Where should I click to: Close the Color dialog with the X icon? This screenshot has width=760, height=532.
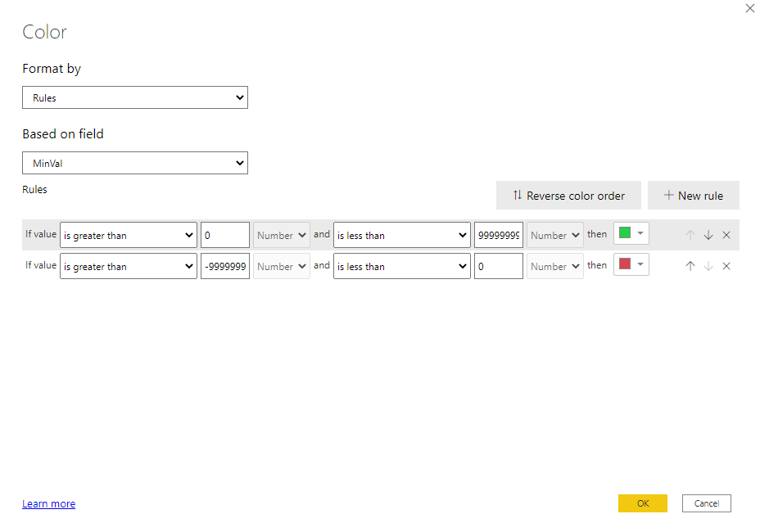pos(750,8)
